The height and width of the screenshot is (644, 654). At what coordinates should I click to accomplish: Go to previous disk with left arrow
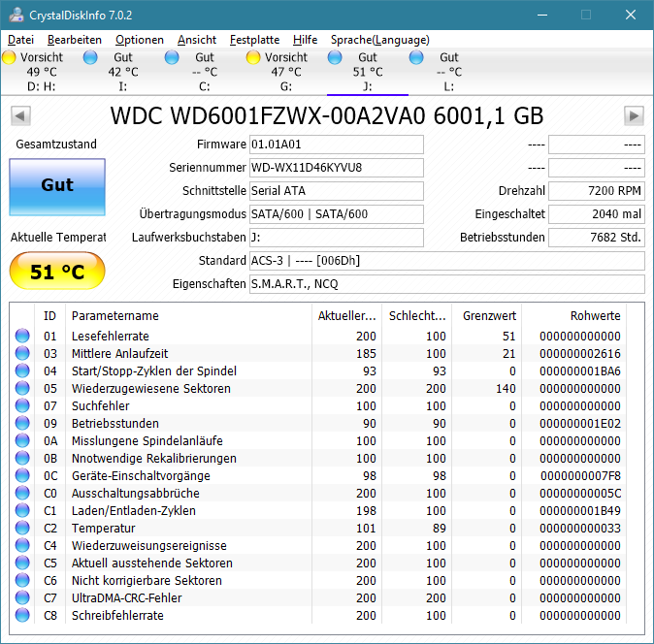(x=20, y=115)
